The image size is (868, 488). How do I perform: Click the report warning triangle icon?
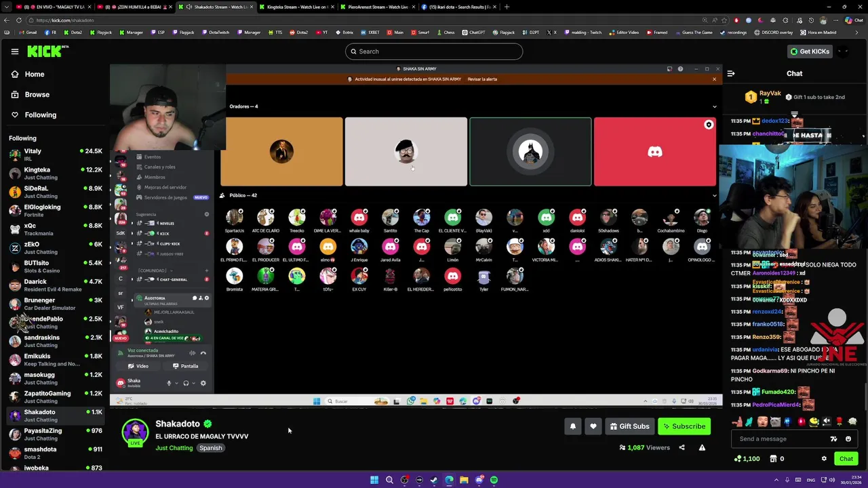click(x=702, y=447)
